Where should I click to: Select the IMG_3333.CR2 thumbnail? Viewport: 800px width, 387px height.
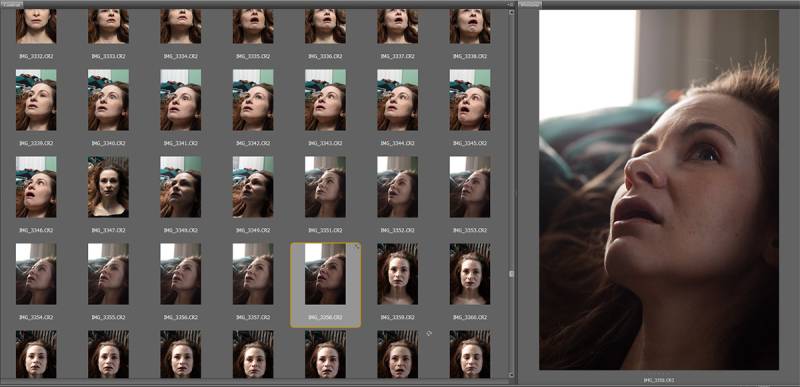[108, 26]
